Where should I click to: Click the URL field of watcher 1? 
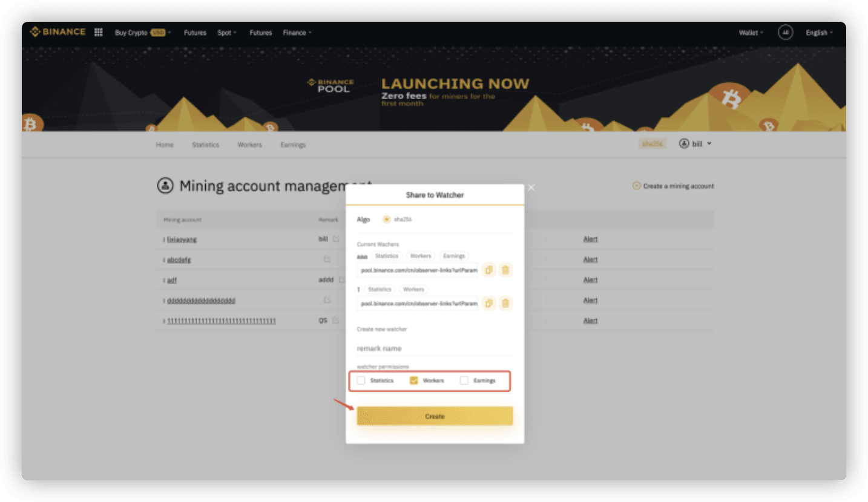(418, 303)
